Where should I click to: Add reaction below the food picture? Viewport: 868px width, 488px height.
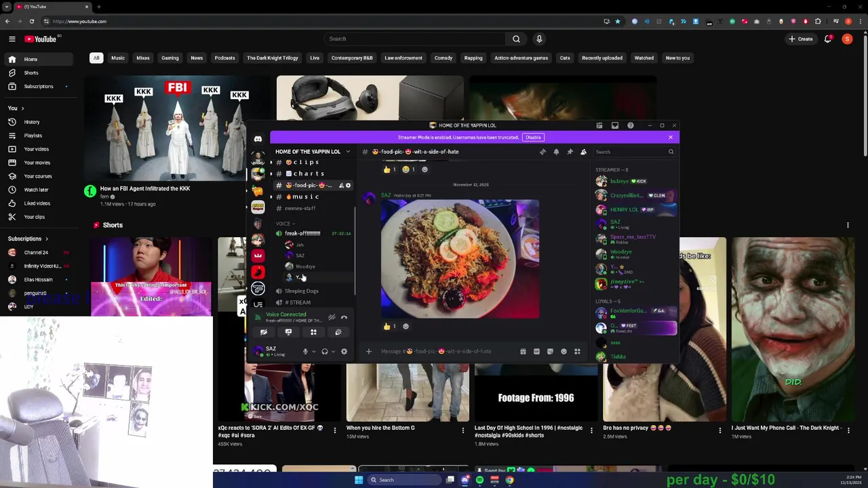point(406,326)
